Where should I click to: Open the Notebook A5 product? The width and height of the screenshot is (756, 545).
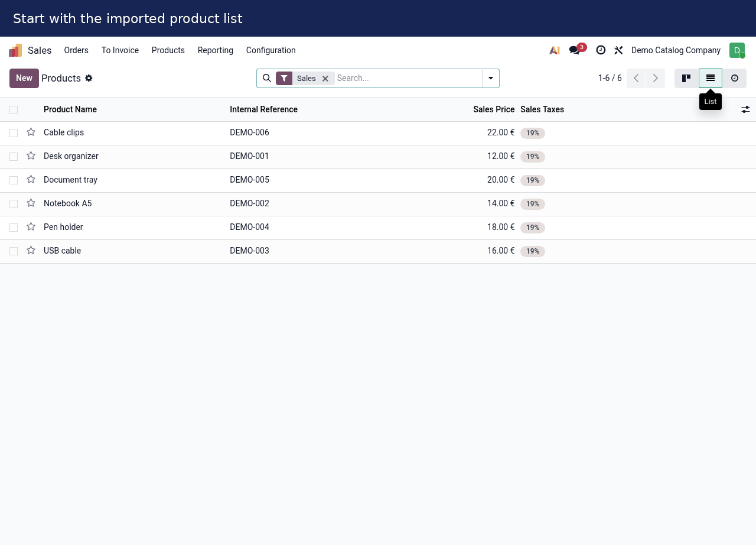(x=68, y=203)
